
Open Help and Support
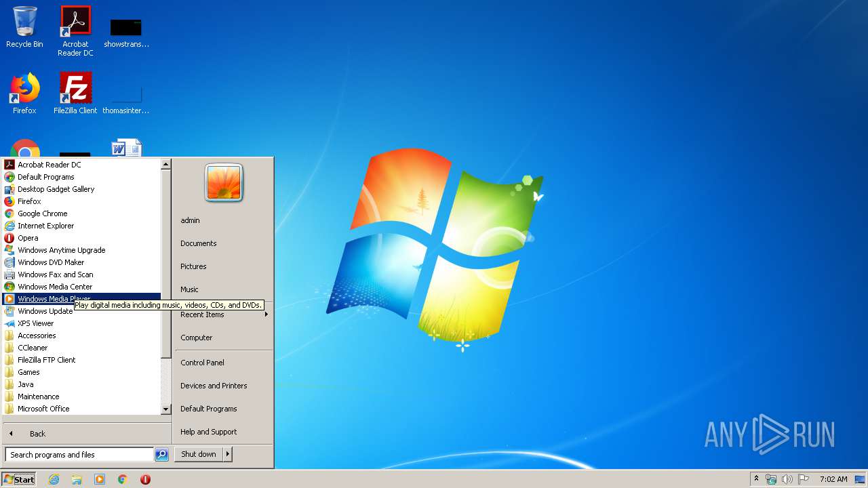coord(224,432)
